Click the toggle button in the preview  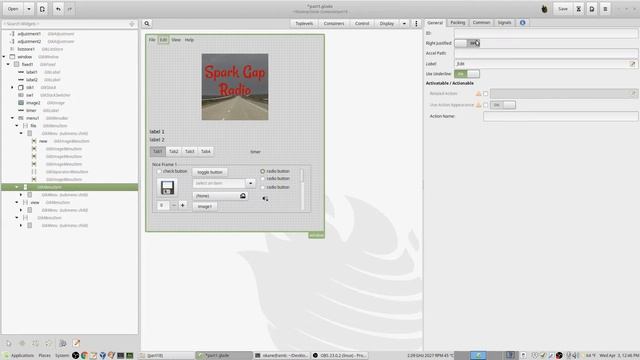tap(210, 172)
